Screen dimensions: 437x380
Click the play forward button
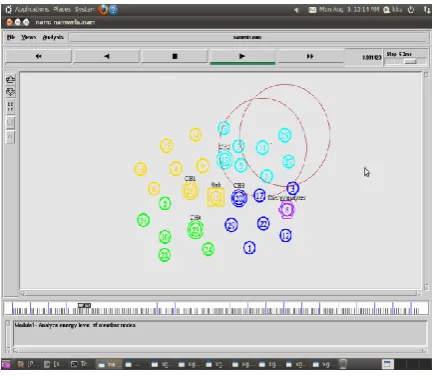[x=242, y=56]
